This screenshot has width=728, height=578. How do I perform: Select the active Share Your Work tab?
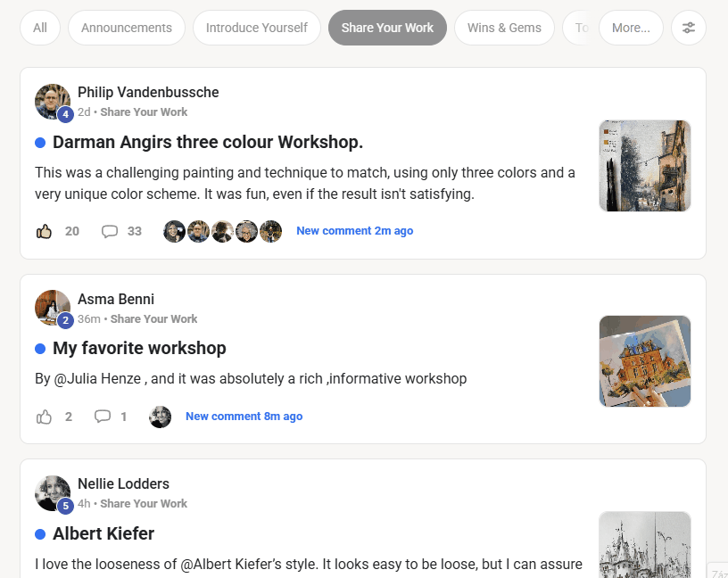[x=387, y=28]
